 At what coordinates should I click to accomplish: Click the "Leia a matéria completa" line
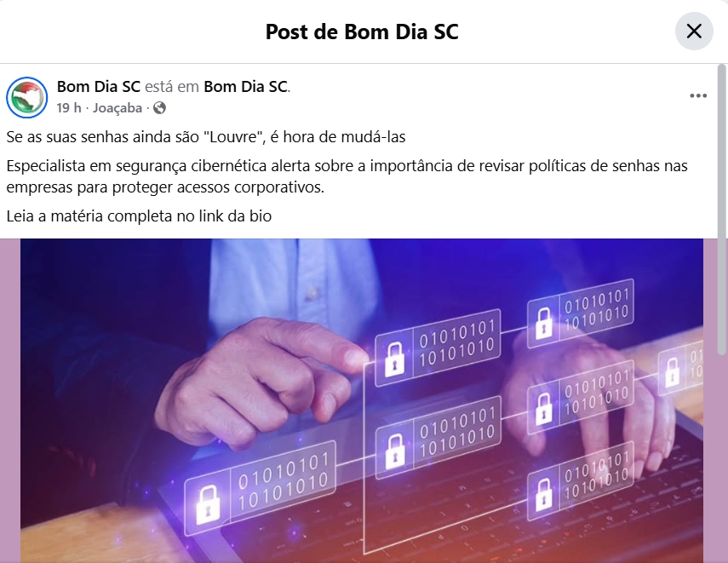(139, 216)
